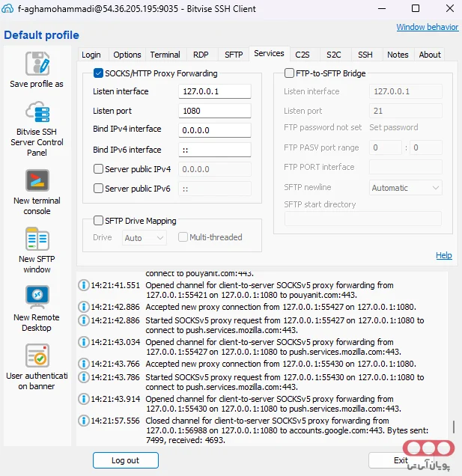Click the FTP bridge Listen port 21 field

tap(406, 111)
